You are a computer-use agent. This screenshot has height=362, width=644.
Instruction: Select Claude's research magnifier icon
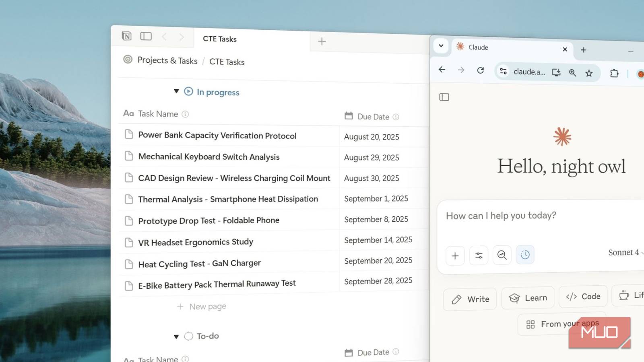(502, 255)
